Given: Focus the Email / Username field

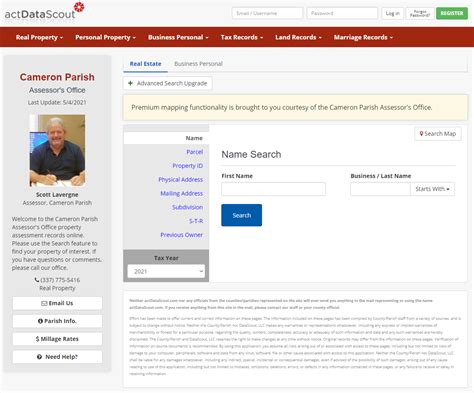Looking at the screenshot, I should 267,13.
